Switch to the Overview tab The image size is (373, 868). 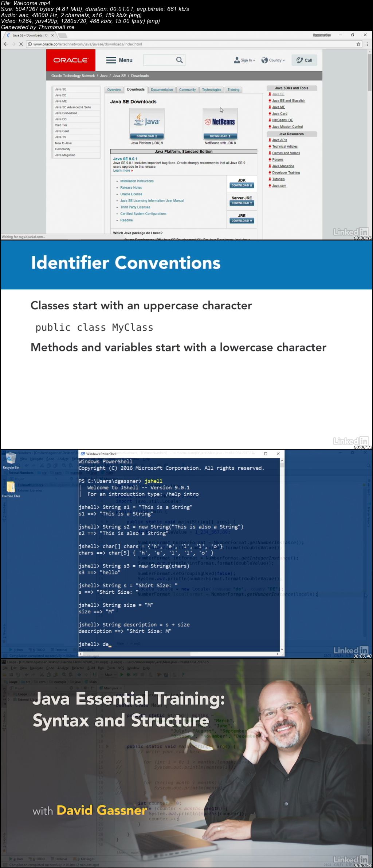click(x=114, y=90)
